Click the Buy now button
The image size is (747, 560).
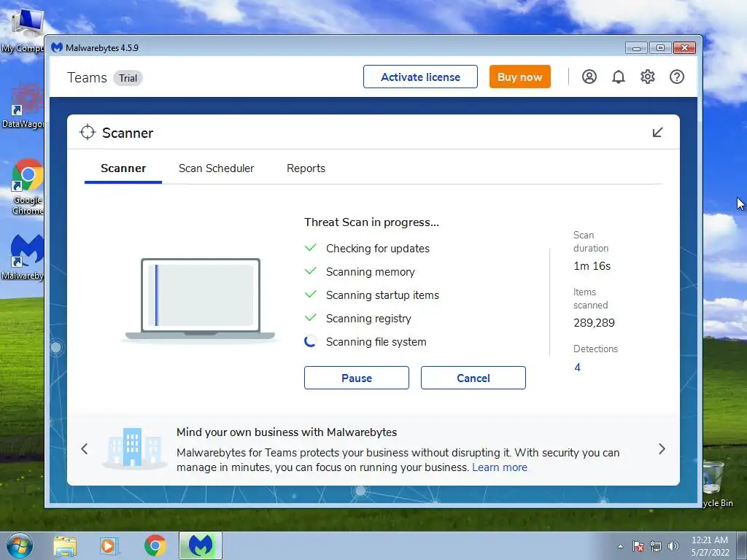click(x=519, y=77)
